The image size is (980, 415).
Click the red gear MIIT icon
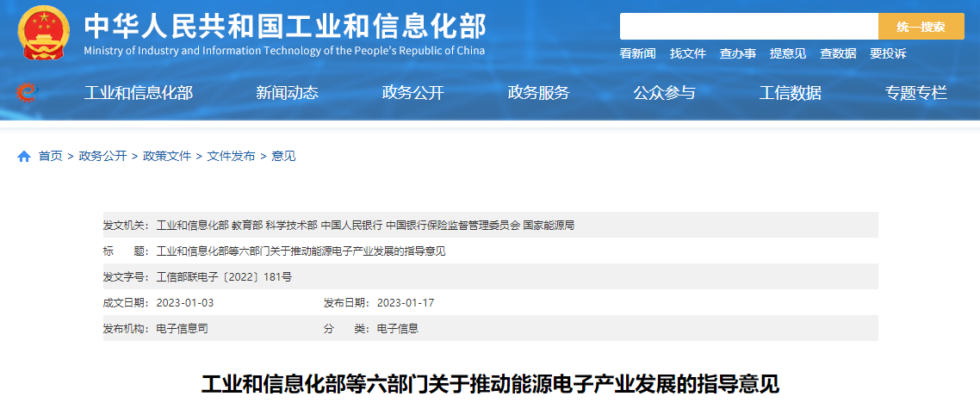click(27, 92)
